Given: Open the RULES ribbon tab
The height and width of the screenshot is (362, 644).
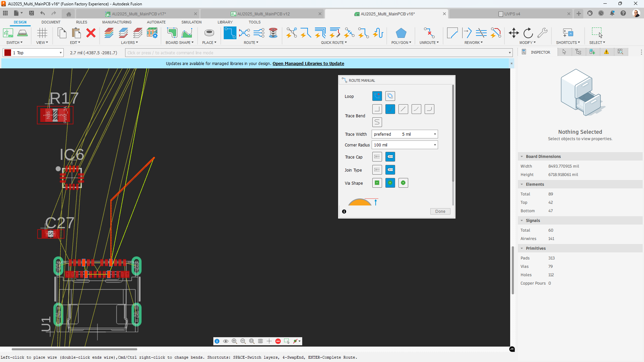Looking at the screenshot, I should pos(82,22).
